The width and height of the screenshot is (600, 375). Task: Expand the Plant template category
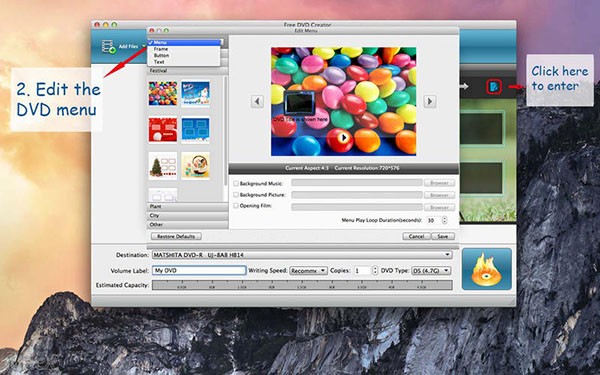[188, 207]
